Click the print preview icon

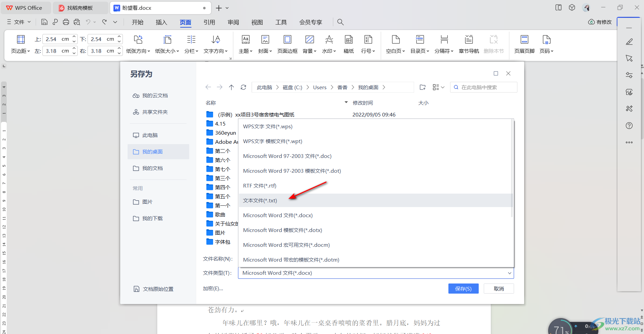click(x=77, y=22)
